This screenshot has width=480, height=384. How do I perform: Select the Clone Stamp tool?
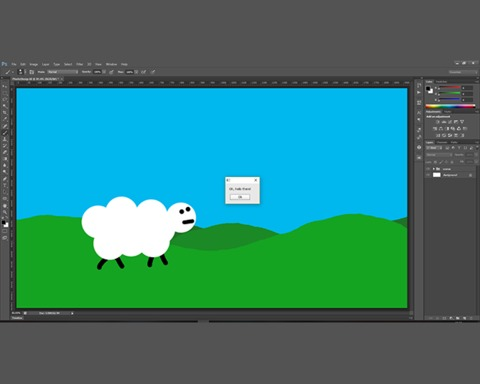pos(5,139)
